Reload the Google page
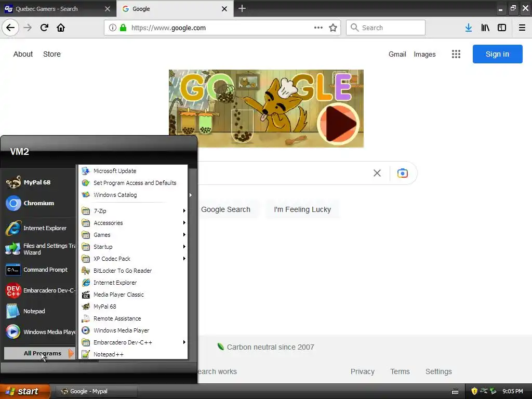Screen dimensions: 532x399 click(x=44, y=28)
